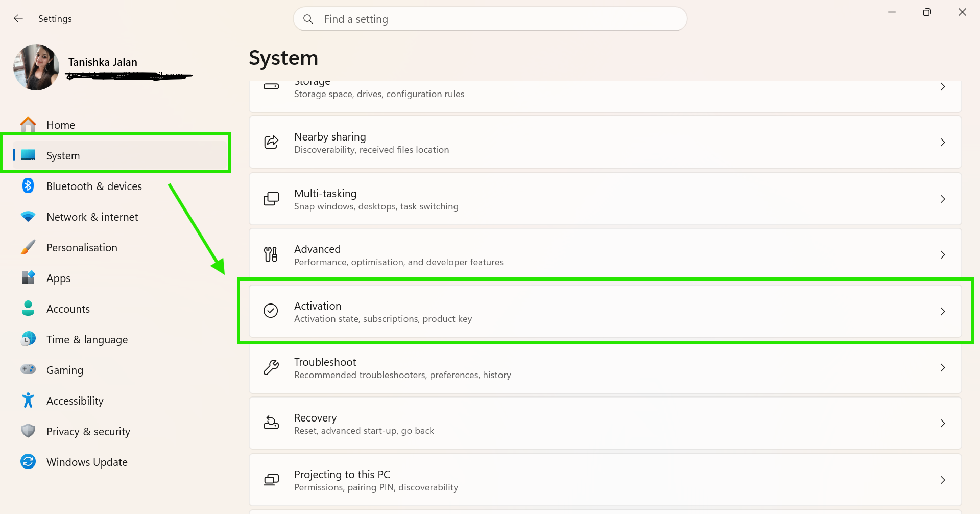Click the Tanishka Jalan account name

[x=103, y=62]
